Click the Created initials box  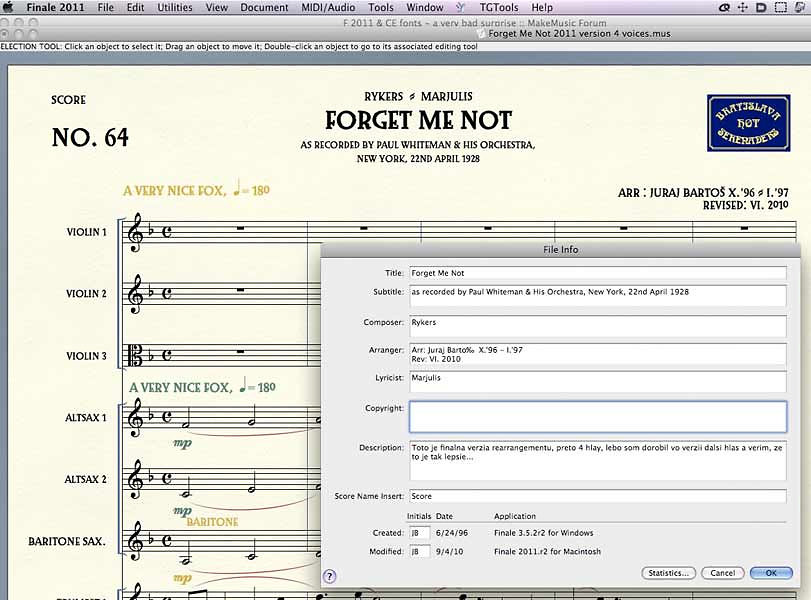pos(419,533)
